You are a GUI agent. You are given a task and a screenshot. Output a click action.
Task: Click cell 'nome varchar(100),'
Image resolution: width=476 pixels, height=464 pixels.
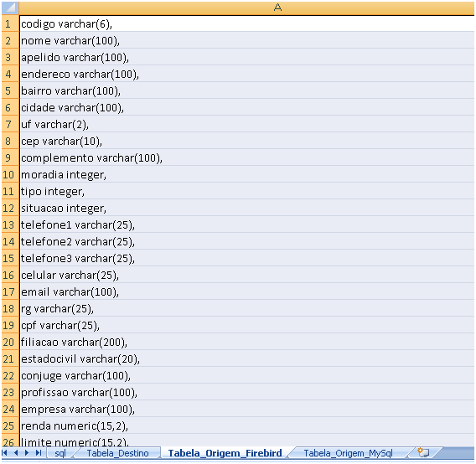(247, 40)
